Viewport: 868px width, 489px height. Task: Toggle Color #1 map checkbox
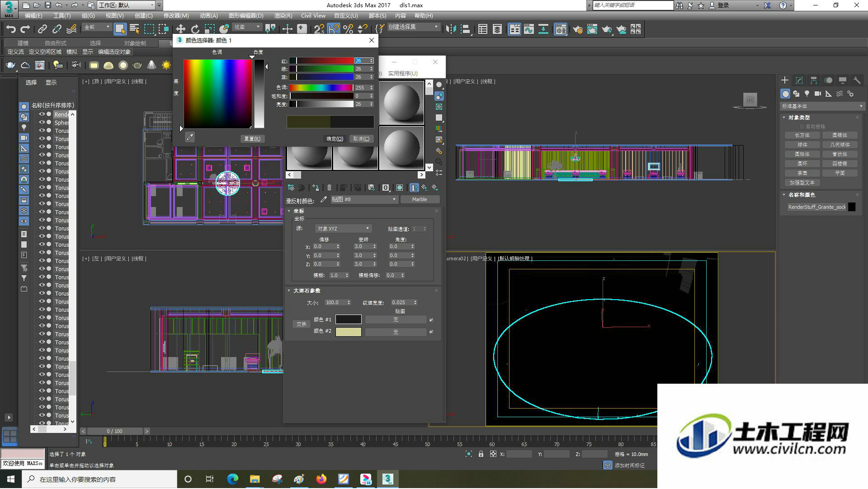[431, 320]
